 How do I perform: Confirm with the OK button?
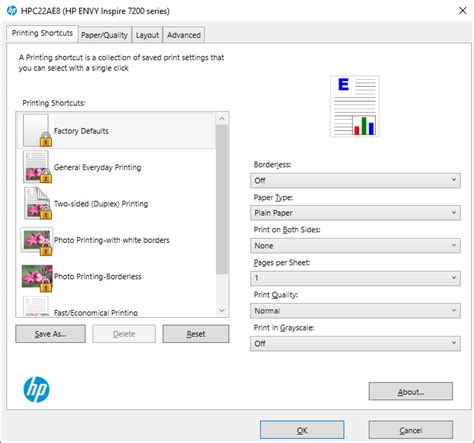click(x=302, y=430)
